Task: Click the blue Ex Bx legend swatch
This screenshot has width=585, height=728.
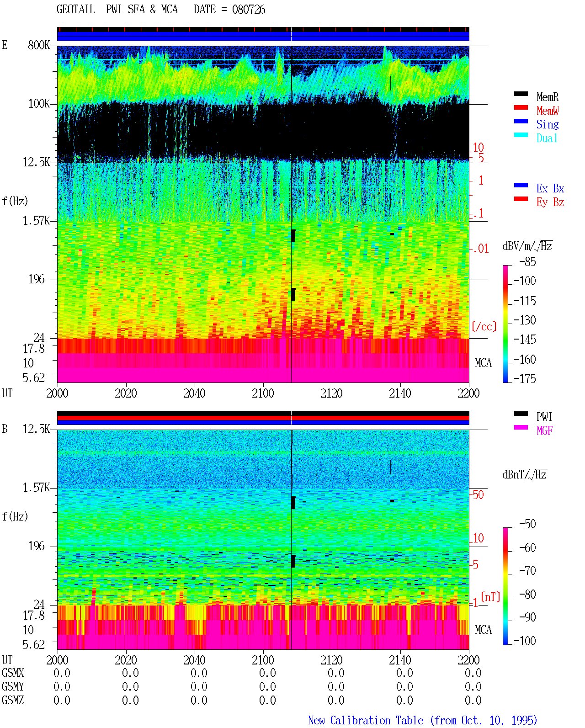Action: 521,185
